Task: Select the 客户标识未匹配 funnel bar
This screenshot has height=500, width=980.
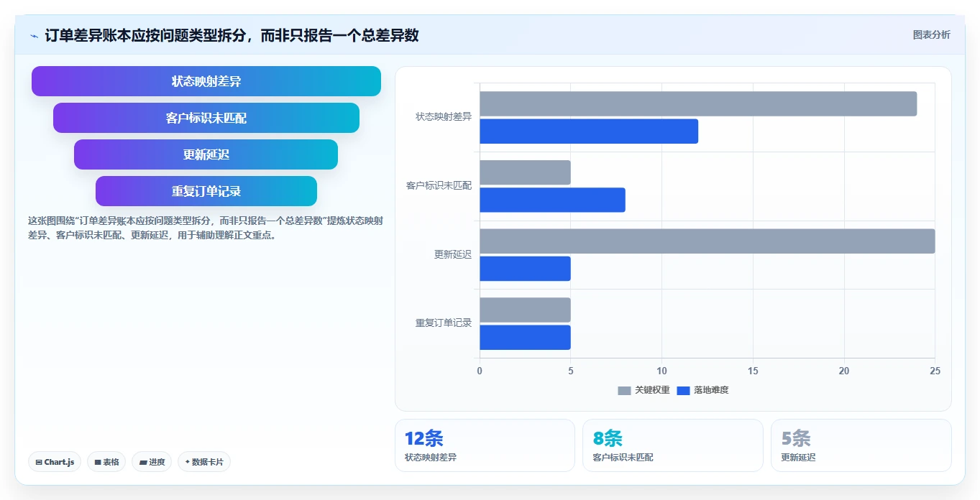Action: point(206,118)
